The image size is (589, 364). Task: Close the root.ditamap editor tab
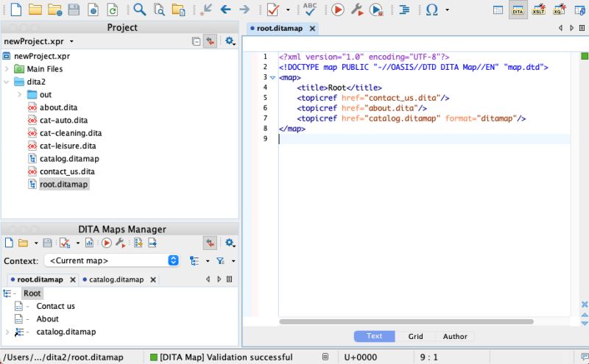(x=312, y=29)
